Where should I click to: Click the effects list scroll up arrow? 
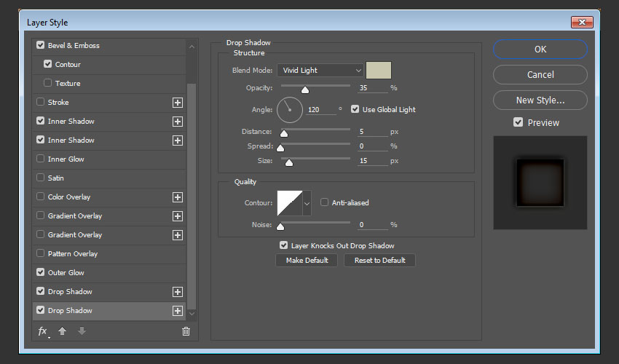[192, 47]
